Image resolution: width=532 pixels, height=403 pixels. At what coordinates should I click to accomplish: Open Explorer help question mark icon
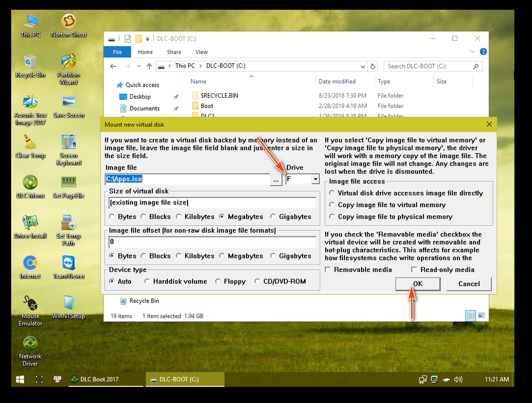pyautogui.click(x=483, y=51)
